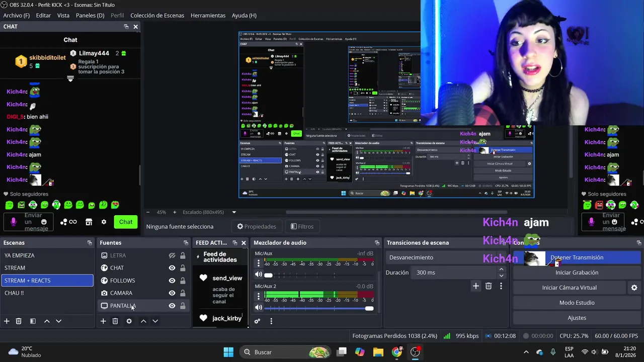Zoom in preview with plus icon
Screen dimensions: 644x362
(175, 212)
